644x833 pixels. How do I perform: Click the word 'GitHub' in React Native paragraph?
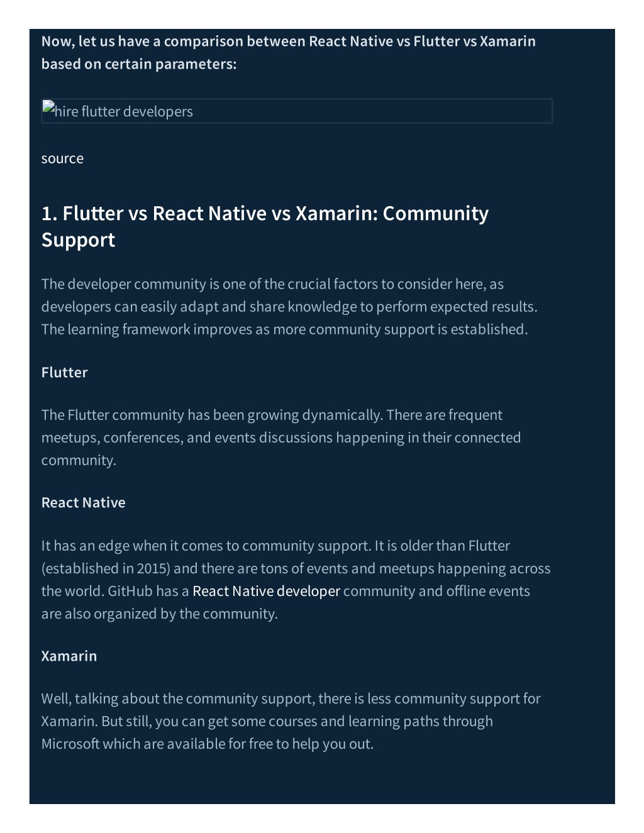(x=130, y=592)
